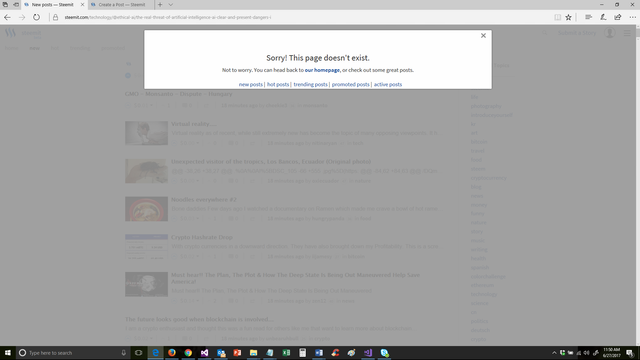Click the site security lock icon
This screenshot has width=640, height=360.
click(x=56, y=17)
